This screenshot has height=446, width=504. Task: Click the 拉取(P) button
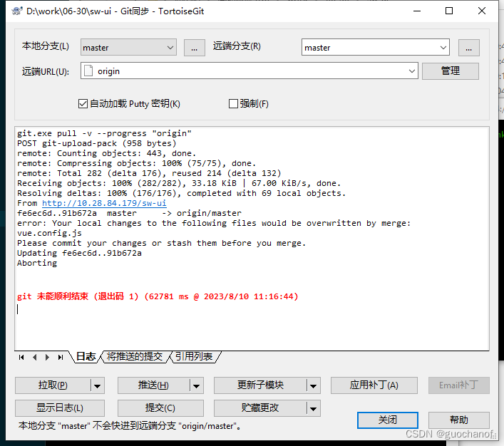point(53,385)
